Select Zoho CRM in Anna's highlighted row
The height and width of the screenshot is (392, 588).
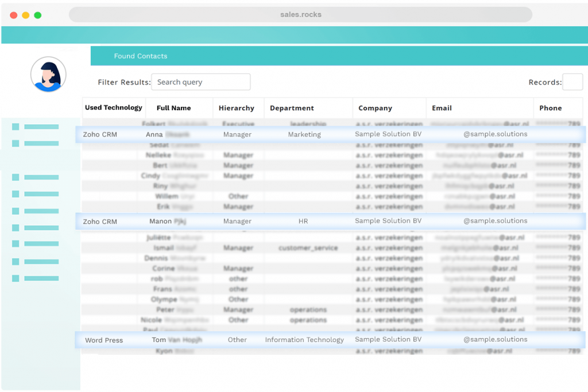[x=100, y=135]
